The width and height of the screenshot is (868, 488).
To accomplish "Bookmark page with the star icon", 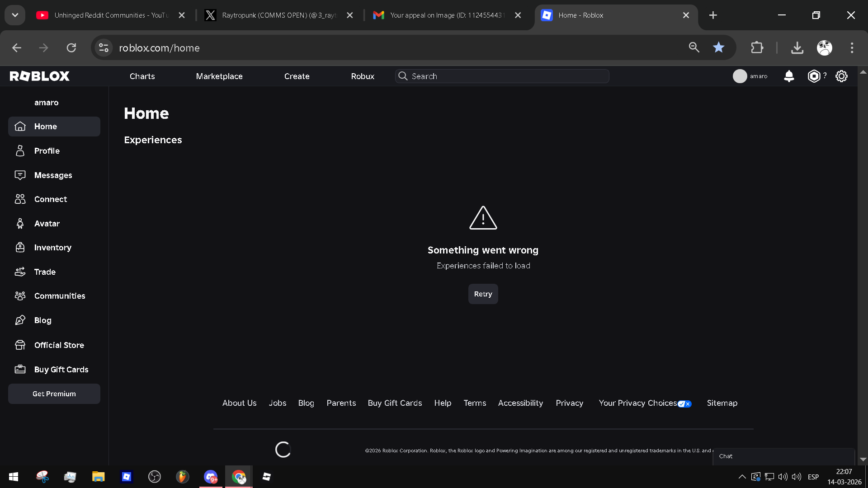I will (x=718, y=47).
